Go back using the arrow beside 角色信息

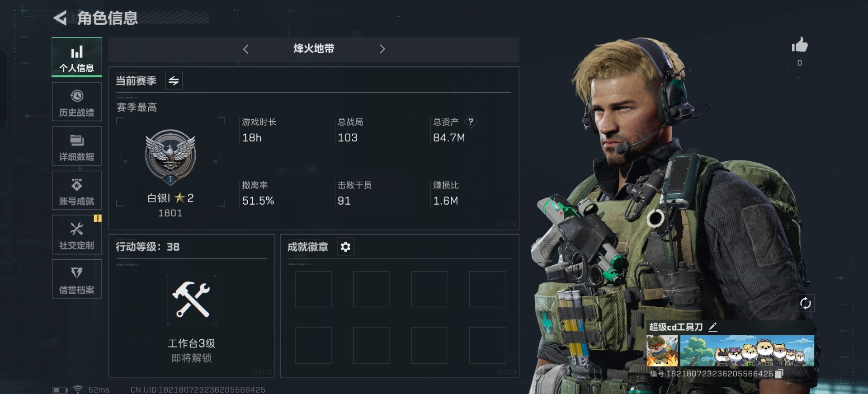coord(60,18)
